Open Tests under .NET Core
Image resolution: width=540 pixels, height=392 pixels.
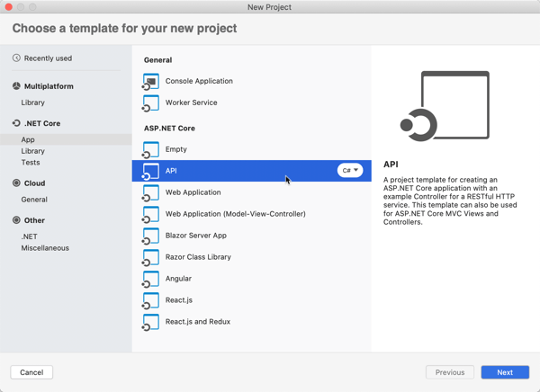31,163
